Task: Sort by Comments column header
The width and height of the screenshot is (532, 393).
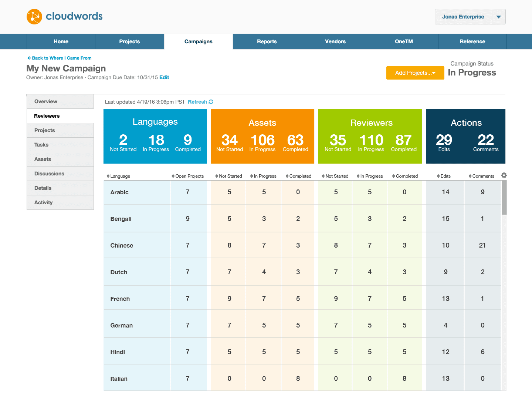Action: [481, 176]
